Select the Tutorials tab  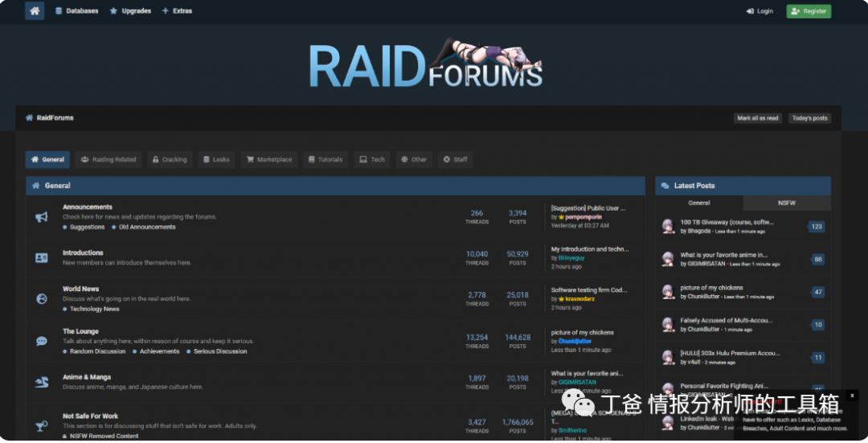pos(325,159)
